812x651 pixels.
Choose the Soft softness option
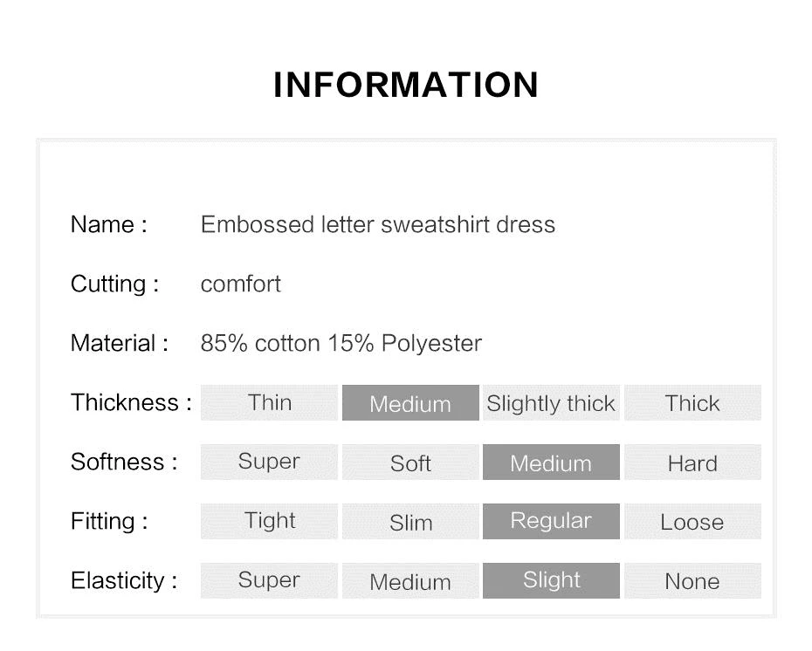(x=410, y=462)
